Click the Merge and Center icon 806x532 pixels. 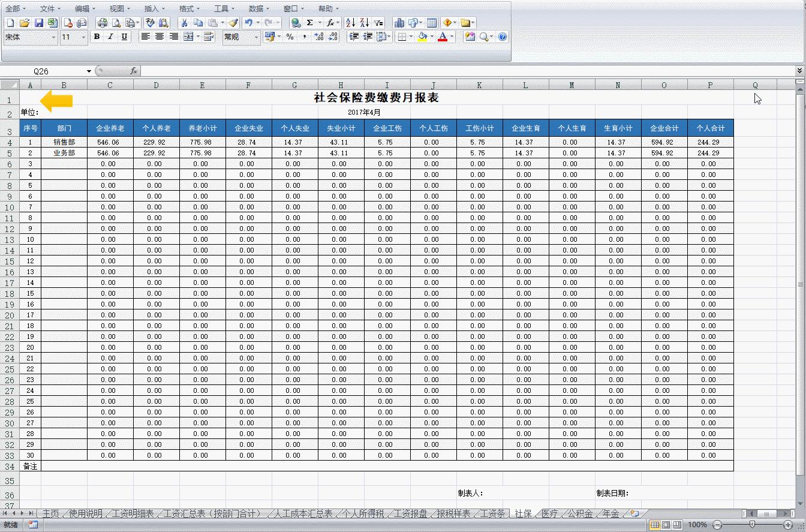pos(190,37)
